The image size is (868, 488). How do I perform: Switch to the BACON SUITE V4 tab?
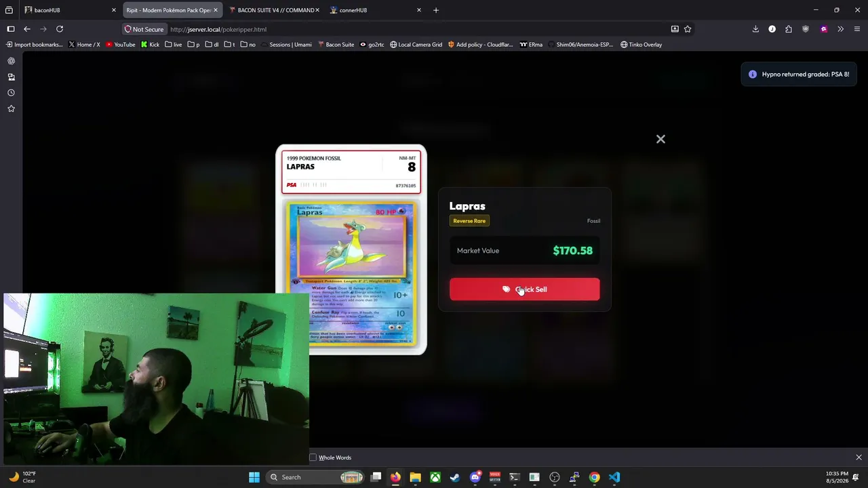[274, 10]
